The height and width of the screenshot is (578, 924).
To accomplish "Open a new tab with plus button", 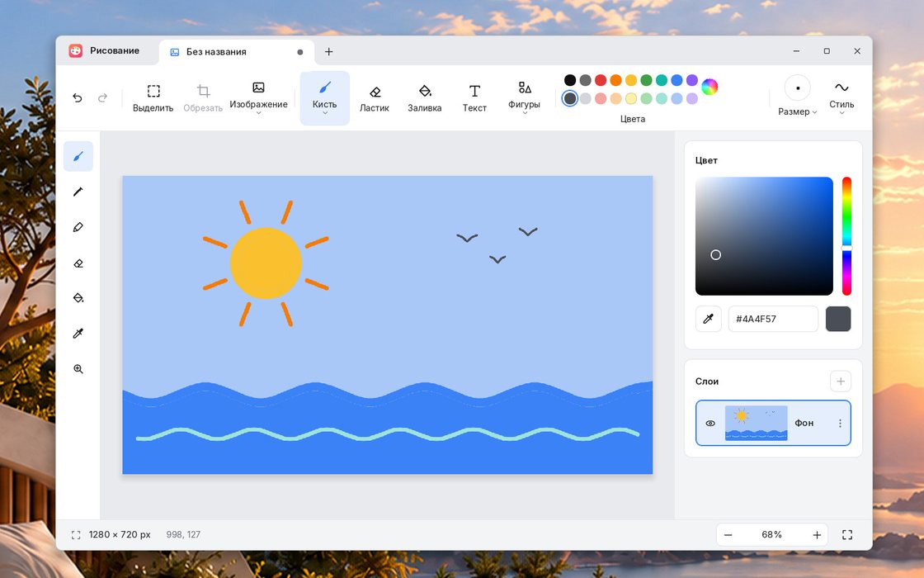I will [329, 52].
